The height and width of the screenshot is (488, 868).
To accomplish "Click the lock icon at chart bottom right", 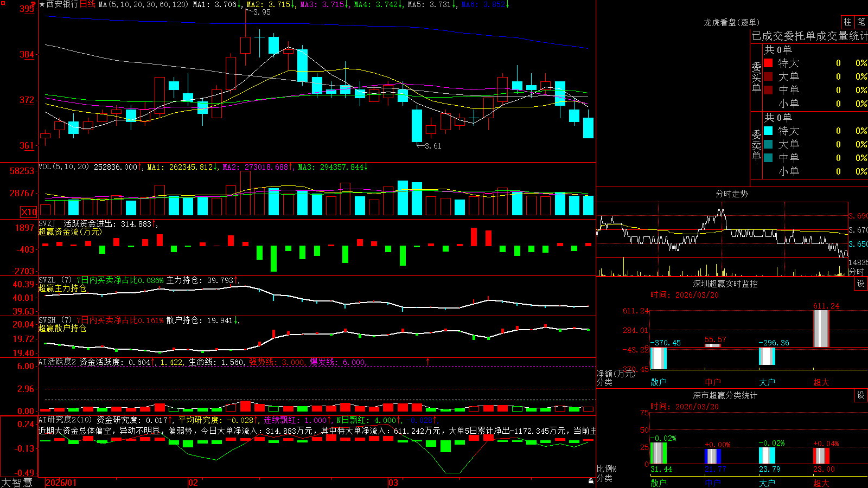I will (591, 481).
